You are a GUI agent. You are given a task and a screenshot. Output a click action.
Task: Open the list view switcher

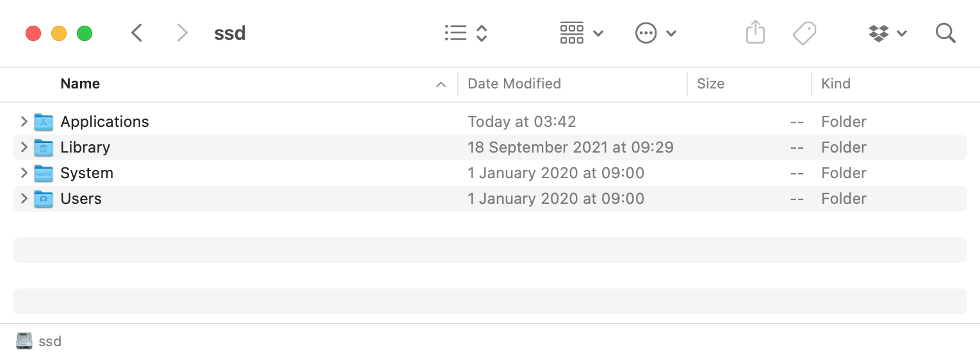point(466,33)
